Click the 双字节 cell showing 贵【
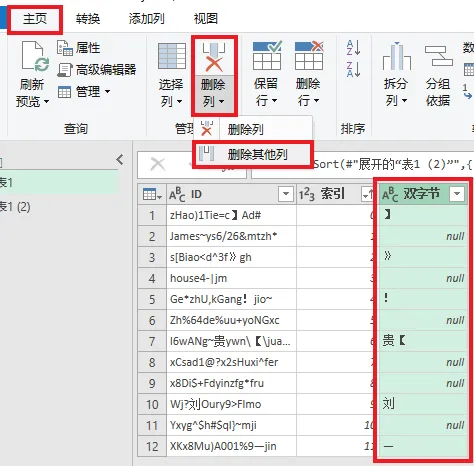 (424, 341)
